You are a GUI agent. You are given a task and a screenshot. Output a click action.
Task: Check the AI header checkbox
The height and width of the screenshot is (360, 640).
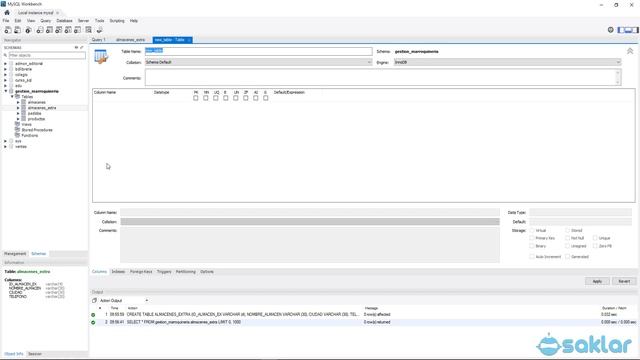coord(256,98)
